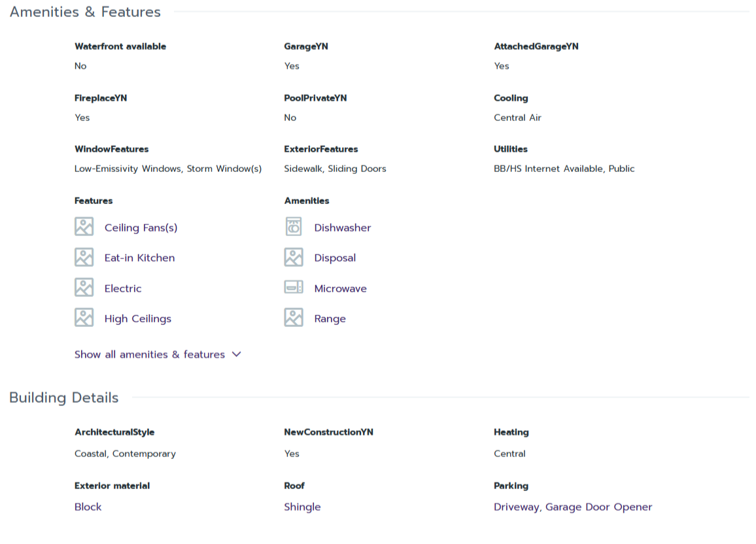Open the Shingle roof link

pyautogui.click(x=302, y=507)
